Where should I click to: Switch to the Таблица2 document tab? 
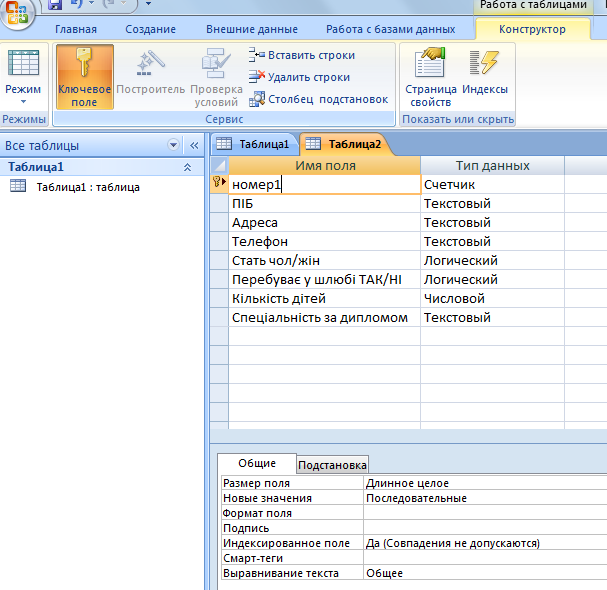pyautogui.click(x=346, y=144)
